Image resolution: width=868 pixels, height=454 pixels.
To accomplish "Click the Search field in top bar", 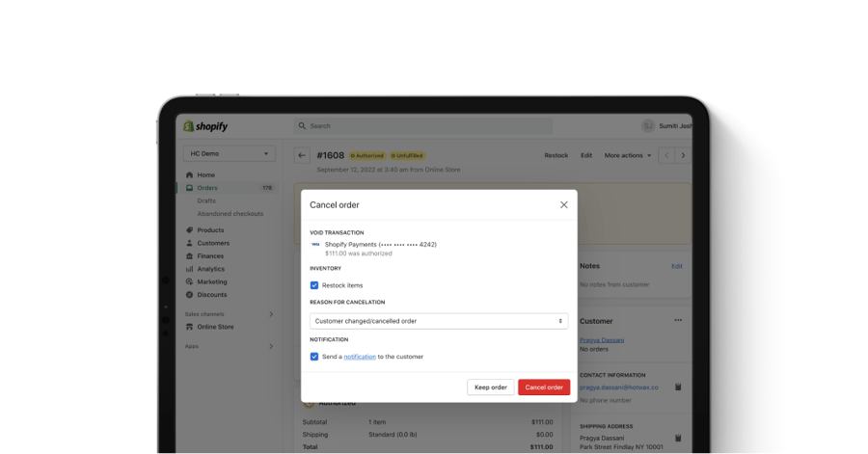I will (423, 126).
